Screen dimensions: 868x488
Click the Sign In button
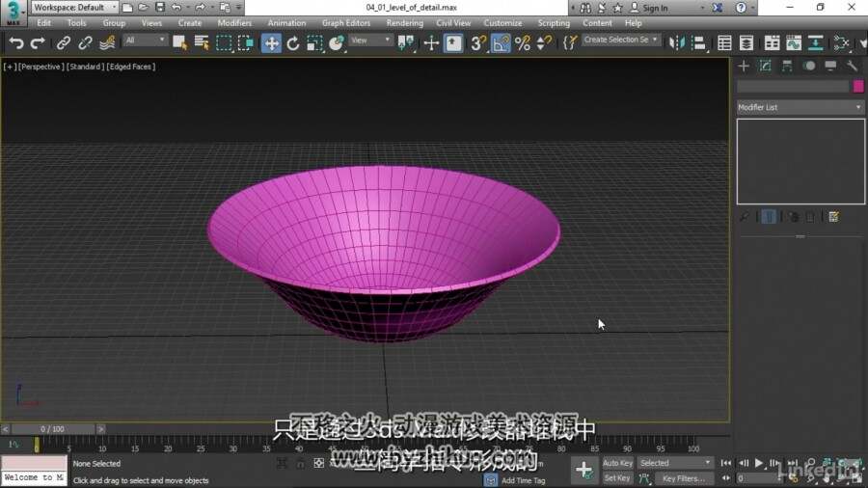pyautogui.click(x=649, y=8)
